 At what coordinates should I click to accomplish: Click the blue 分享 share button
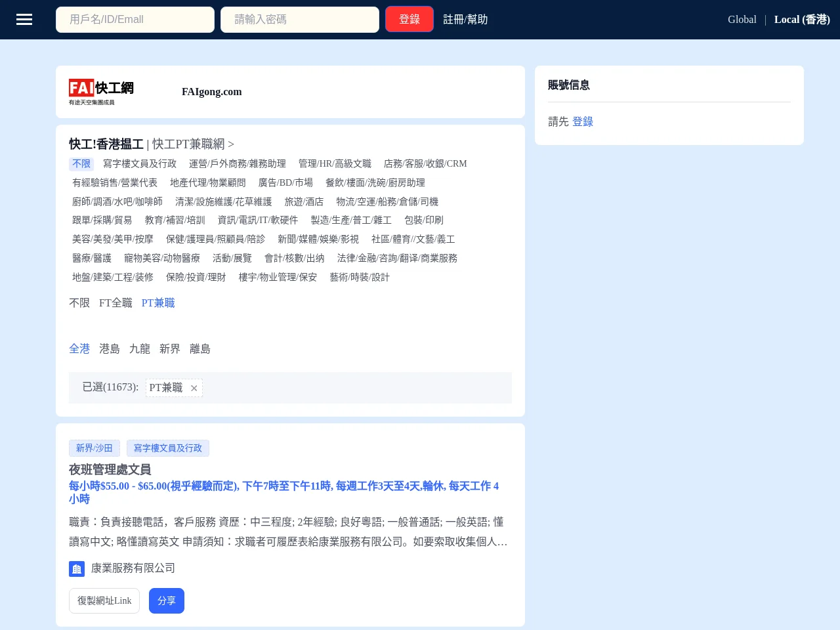pos(167,601)
